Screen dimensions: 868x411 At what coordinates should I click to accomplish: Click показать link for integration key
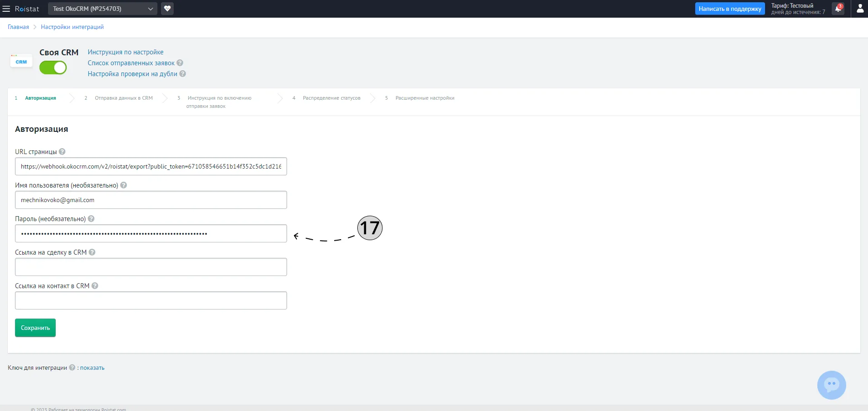pos(93,368)
